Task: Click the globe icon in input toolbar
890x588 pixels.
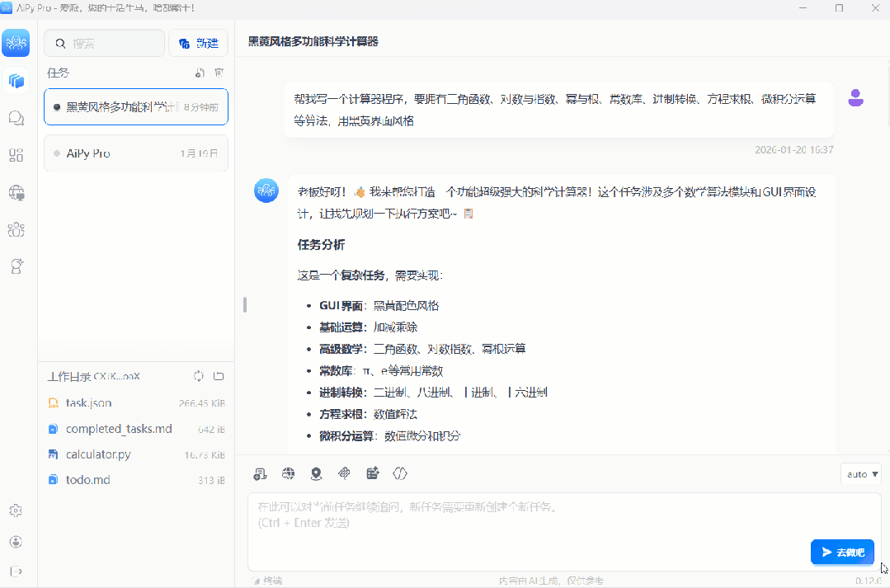Action: point(289,473)
